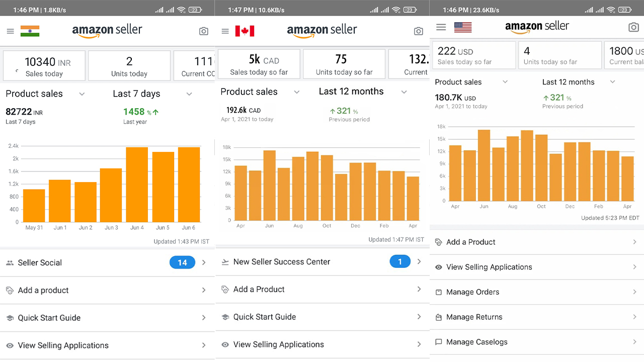
Task: Click '180.7K USD' sales total
Action: pos(455,98)
